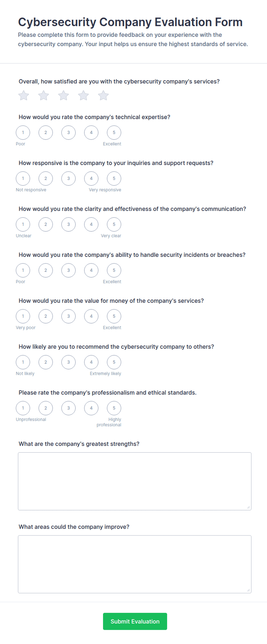267x644 pixels.
Task: Choose 3 for likelihood to recommend
Action: point(68,362)
